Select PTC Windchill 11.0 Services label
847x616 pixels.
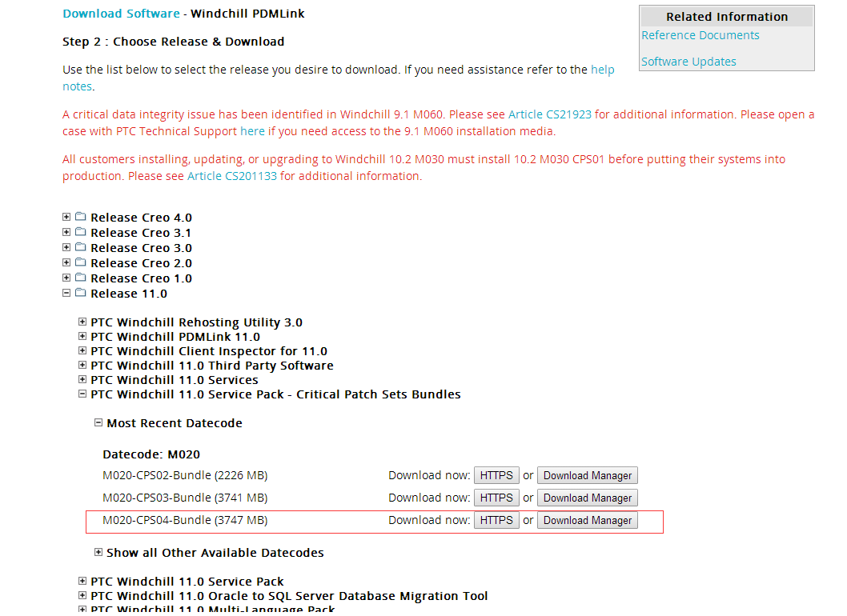coord(175,380)
